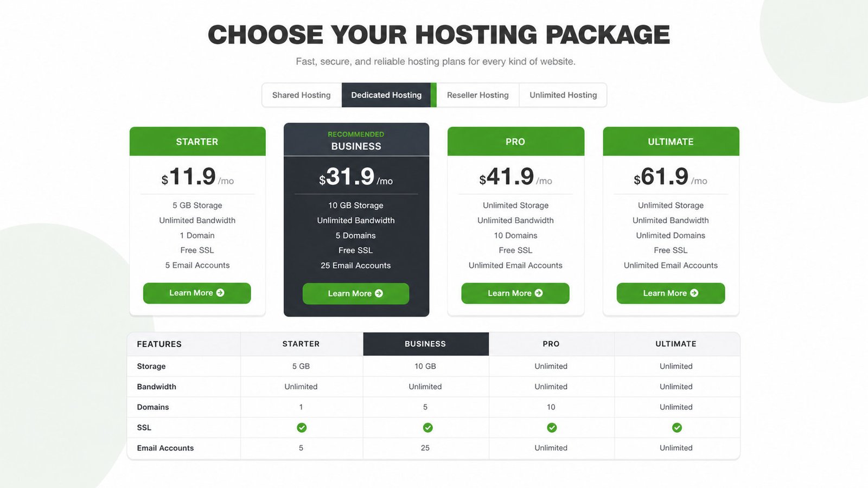868x488 pixels.
Task: Click 'Free SSL' in the Pro card
Action: (515, 250)
